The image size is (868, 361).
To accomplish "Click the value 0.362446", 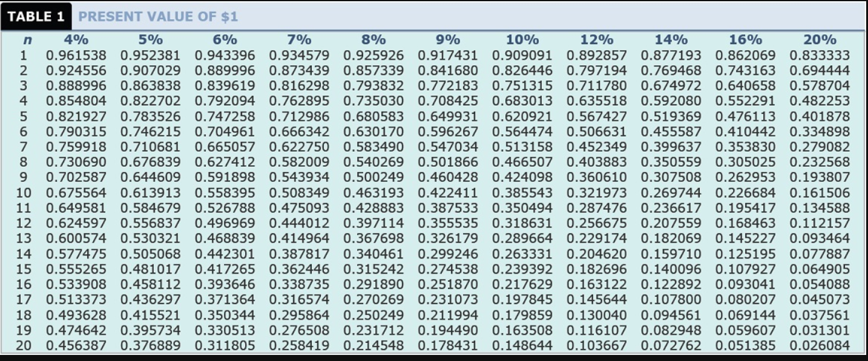I will (299, 269).
